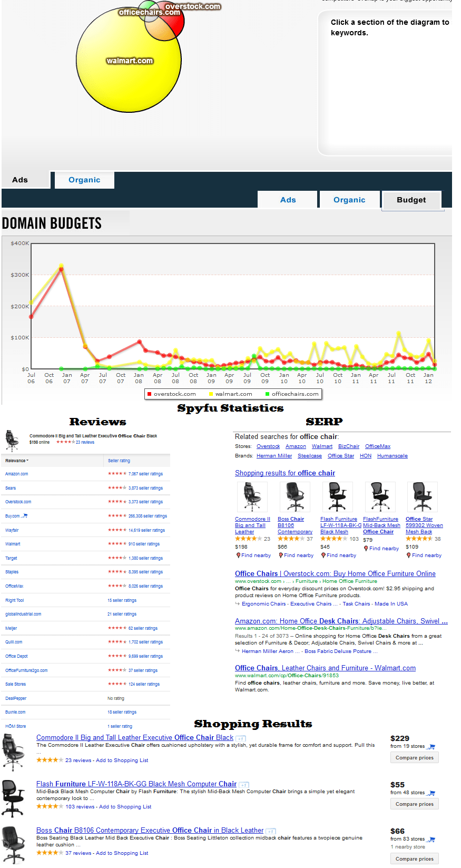
Task: Click the 'Ergonomic Chairs' sitelink under the Overstock result
Action: point(263,604)
